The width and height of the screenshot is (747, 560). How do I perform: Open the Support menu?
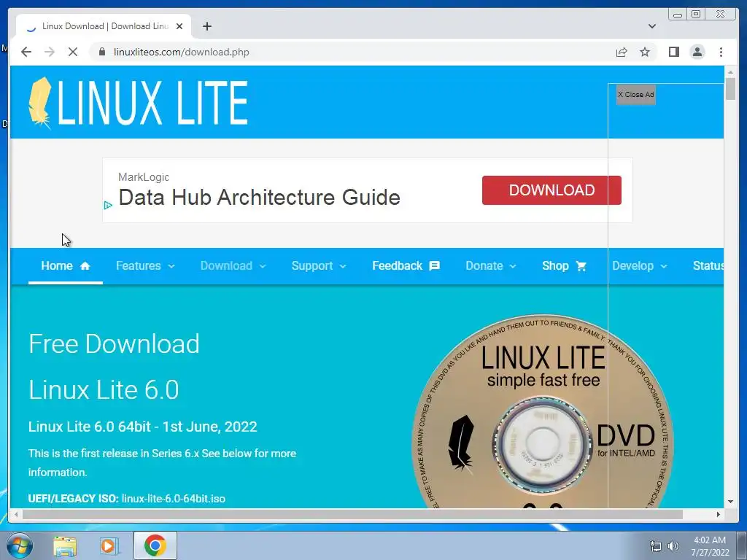tap(319, 265)
